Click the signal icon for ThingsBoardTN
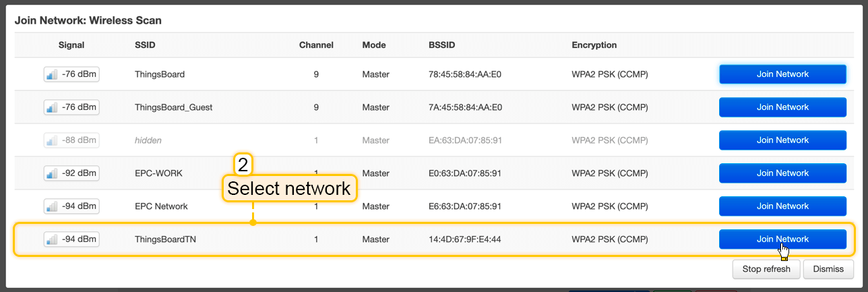 coord(52,239)
